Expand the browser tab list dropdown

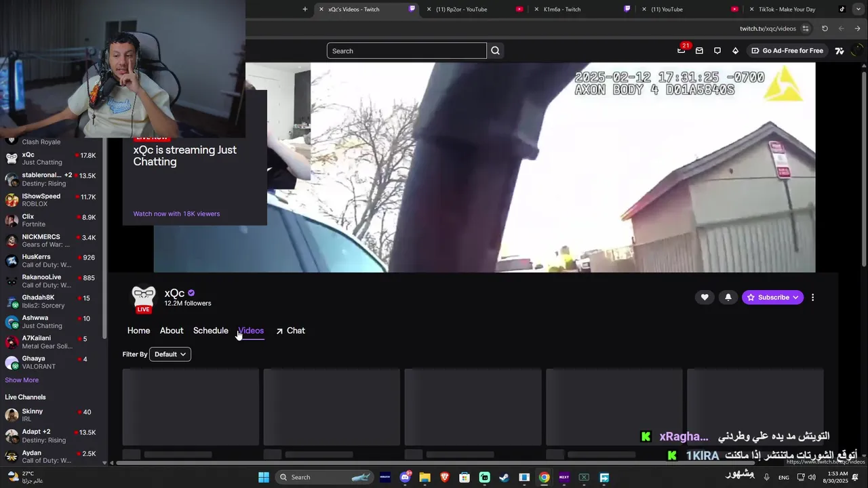click(x=859, y=9)
